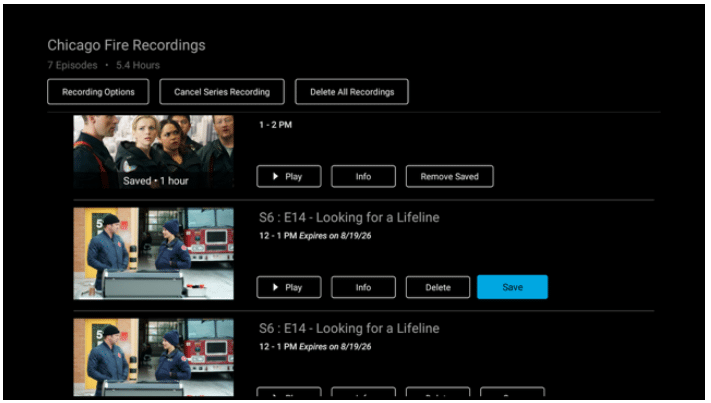Click the cut-off Play button in bottom row
Viewport: 711px width, 403px height.
[289, 393]
